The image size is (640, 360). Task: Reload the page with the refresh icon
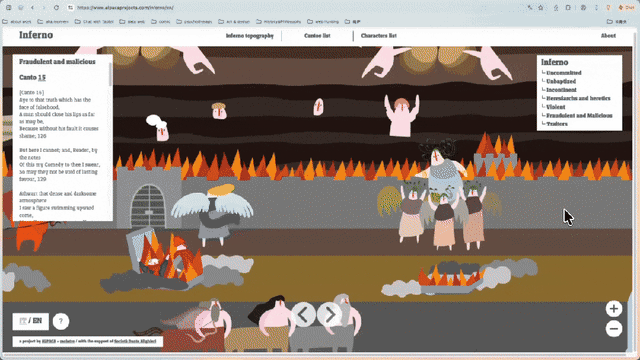[x=56, y=7]
